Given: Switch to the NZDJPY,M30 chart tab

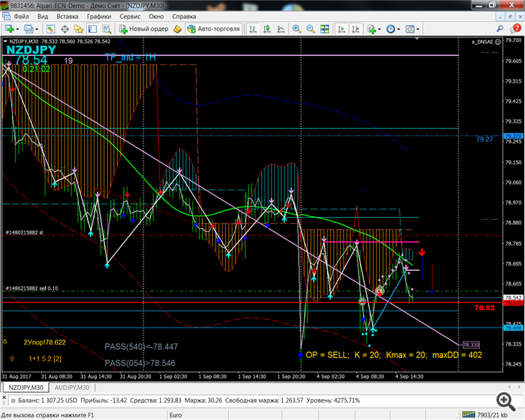Looking at the screenshot, I should tap(26, 388).
